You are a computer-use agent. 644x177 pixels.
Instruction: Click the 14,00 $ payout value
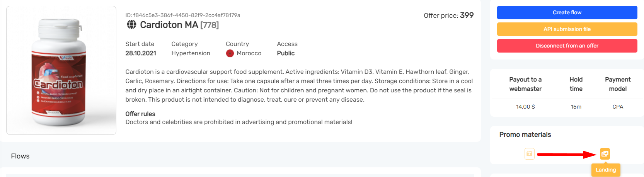pyautogui.click(x=525, y=107)
